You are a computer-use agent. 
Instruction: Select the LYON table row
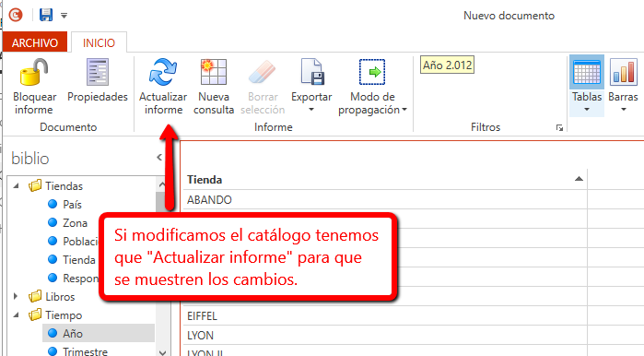click(x=385, y=335)
